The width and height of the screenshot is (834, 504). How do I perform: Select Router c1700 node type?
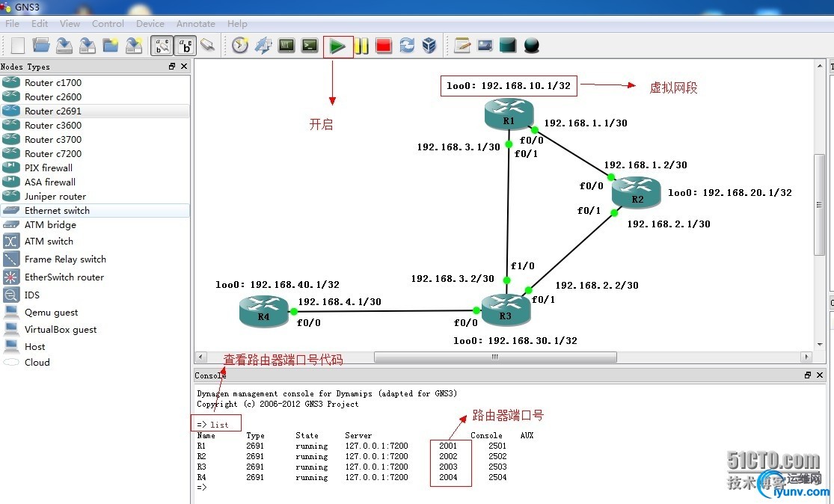tap(95, 82)
